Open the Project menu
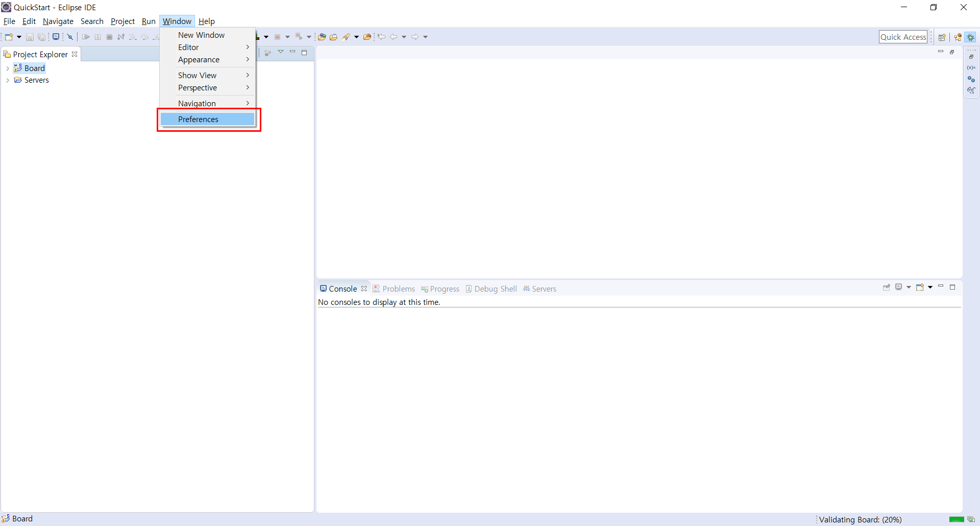Viewport: 980px width, 526px height. coord(122,21)
